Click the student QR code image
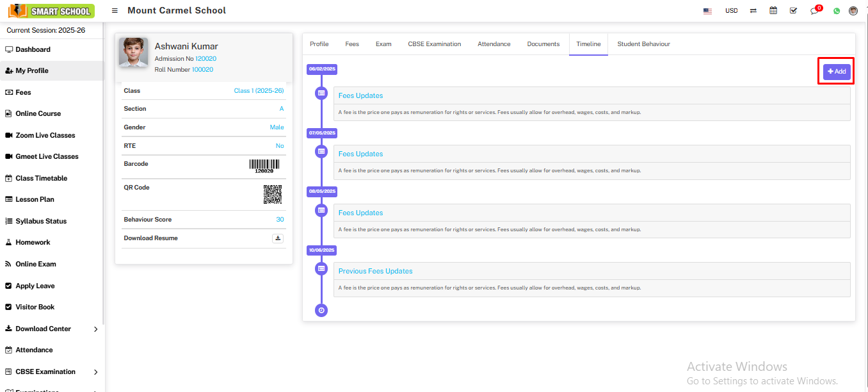Screen dimensions: 868x392 [273, 194]
